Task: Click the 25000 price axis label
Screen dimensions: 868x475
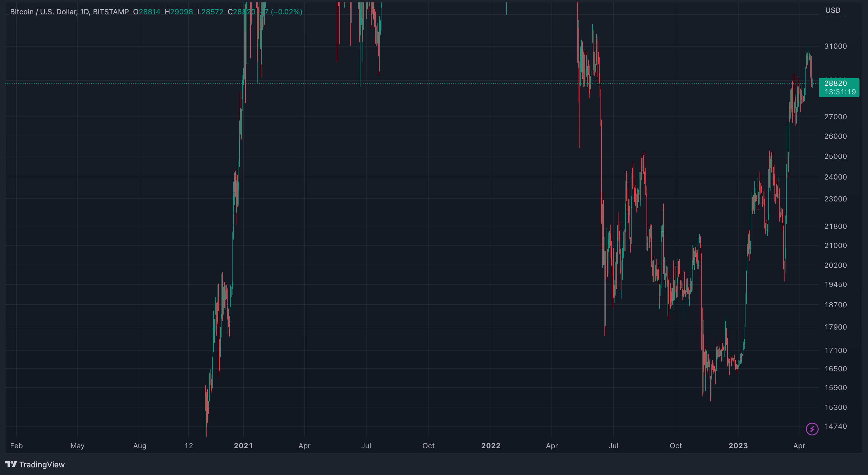Action: coord(835,156)
